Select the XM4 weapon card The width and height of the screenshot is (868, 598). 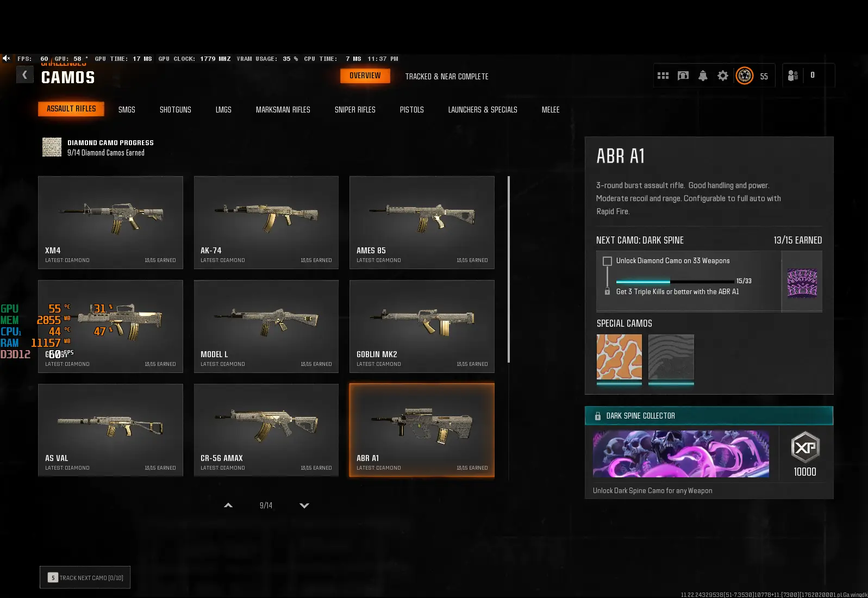(x=110, y=222)
